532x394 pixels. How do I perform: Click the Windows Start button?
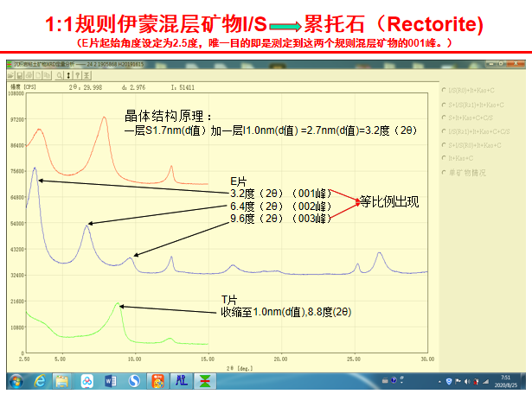[x=15, y=380]
